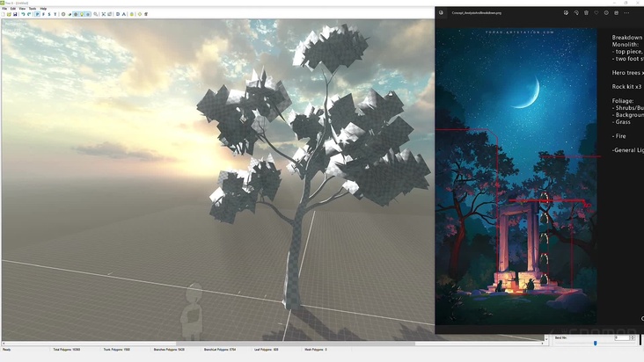
Task: Toggle the gray sphere shading icon
Action: pos(76,14)
